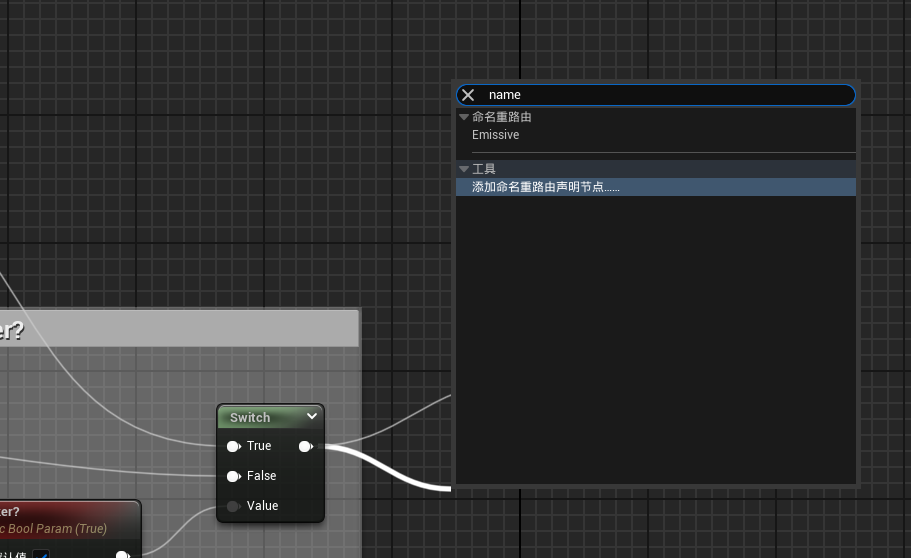
Task: Toggle the default value checkbox on Bool Param node
Action: pyautogui.click(x=41, y=554)
